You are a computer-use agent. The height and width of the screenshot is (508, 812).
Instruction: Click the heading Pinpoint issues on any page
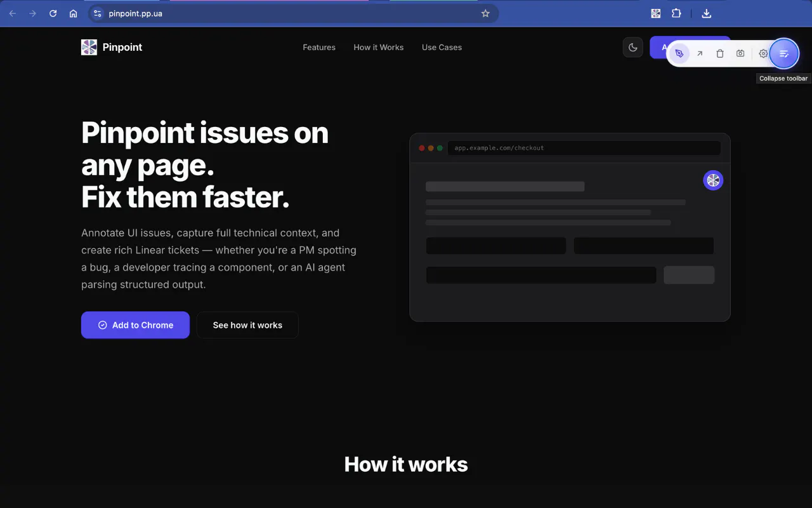[x=205, y=165]
